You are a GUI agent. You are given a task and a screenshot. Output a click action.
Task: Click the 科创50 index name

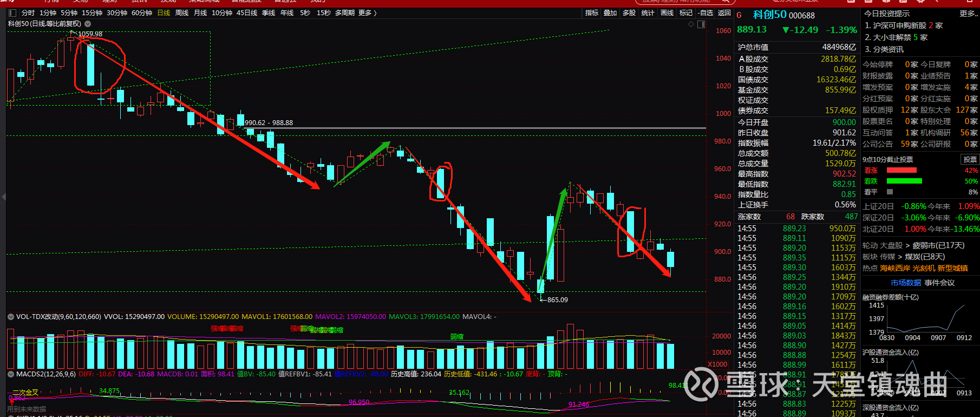(769, 15)
